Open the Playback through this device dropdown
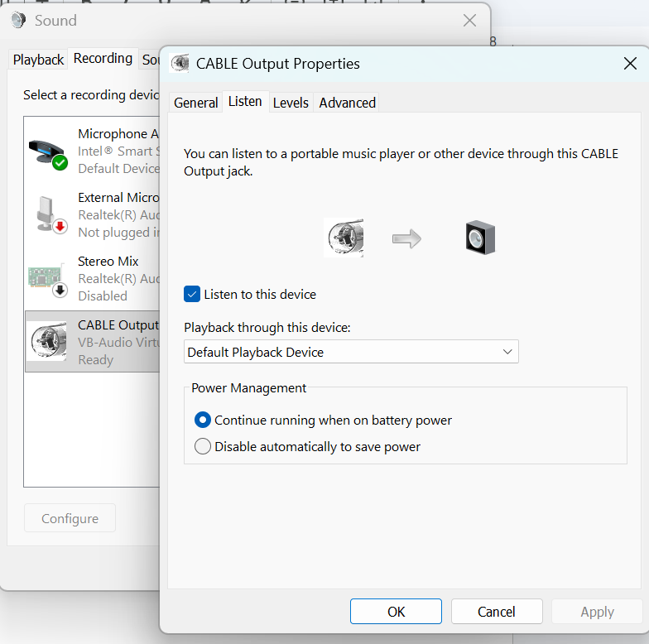Screen dimensions: 649x644 [x=351, y=352]
